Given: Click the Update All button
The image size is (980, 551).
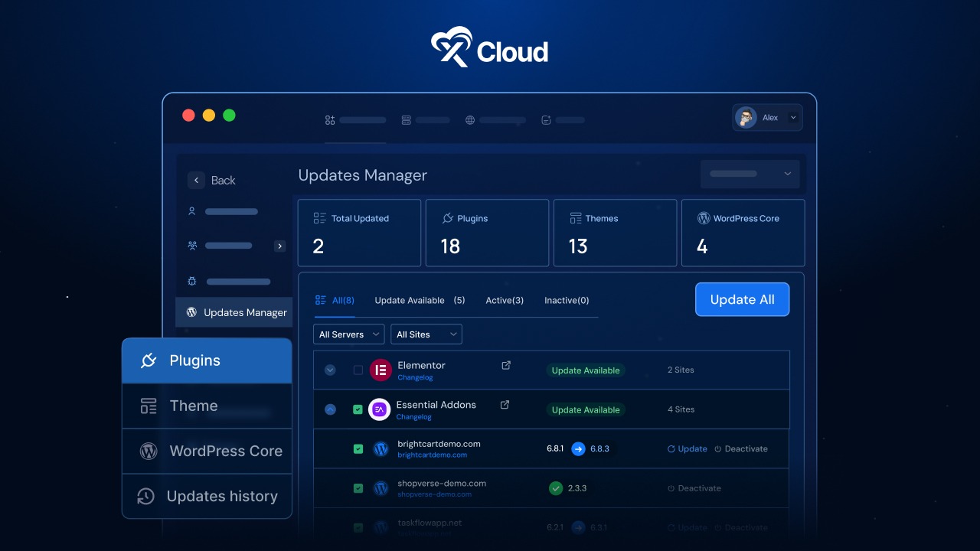Looking at the screenshot, I should pos(742,299).
